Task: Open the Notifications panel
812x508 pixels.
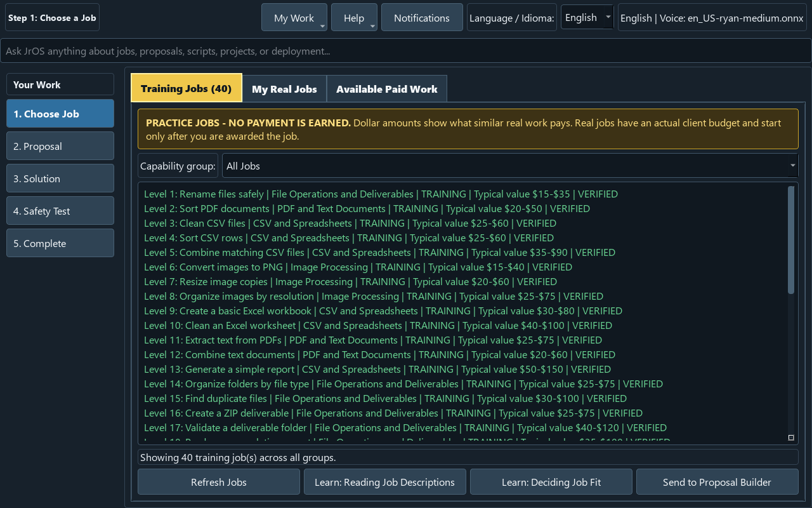Action: click(422, 18)
